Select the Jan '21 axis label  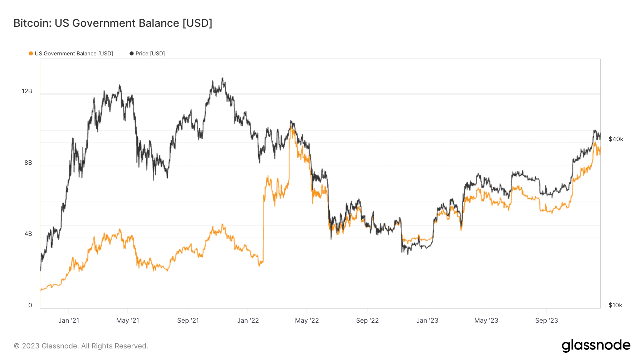click(69, 321)
